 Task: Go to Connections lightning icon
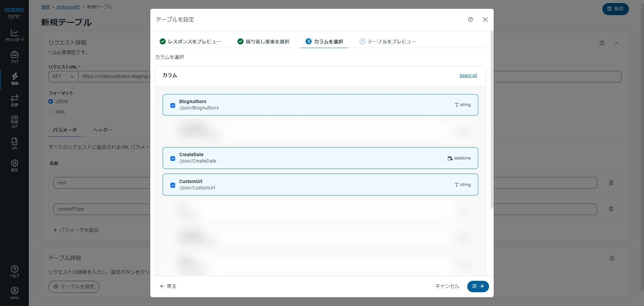14,79
